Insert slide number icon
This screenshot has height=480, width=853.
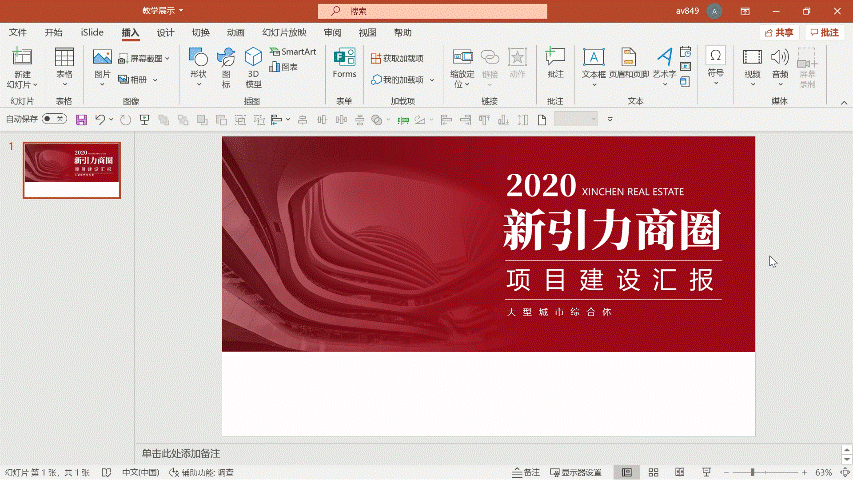pos(685,66)
